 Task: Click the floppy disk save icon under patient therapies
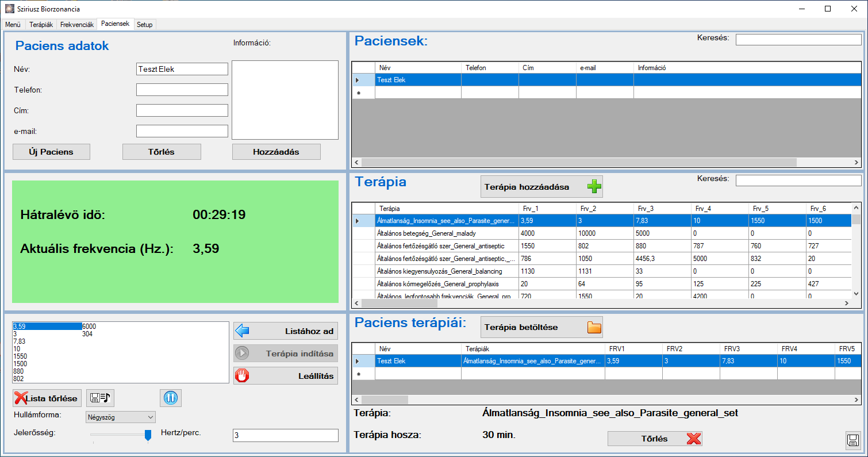pos(853,440)
